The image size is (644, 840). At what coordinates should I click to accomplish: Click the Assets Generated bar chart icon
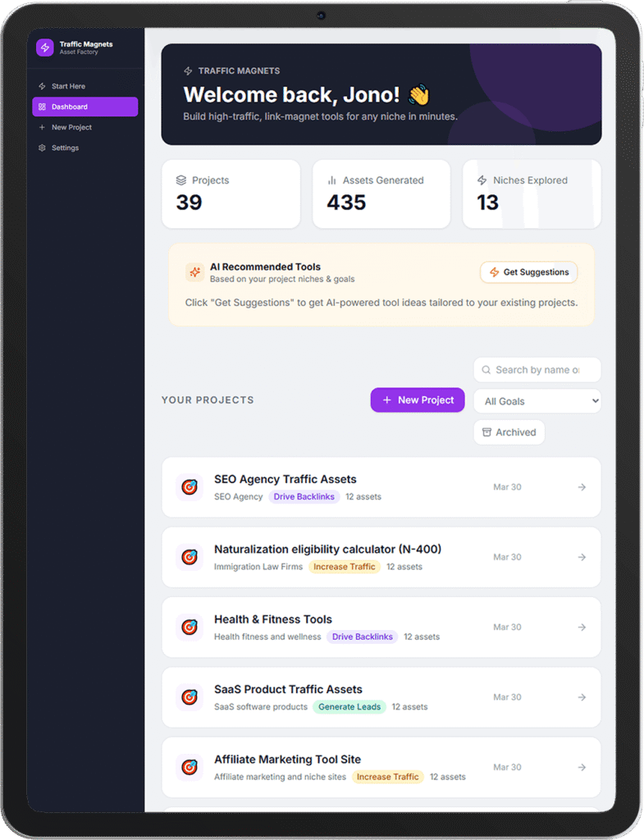pyautogui.click(x=331, y=180)
